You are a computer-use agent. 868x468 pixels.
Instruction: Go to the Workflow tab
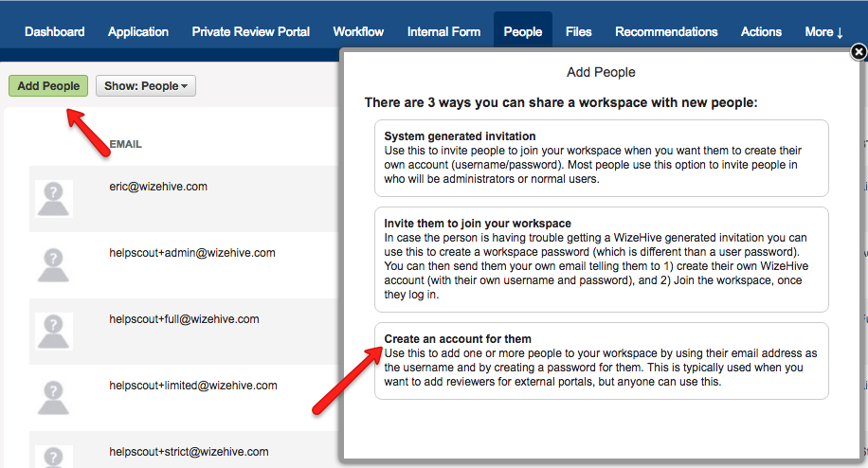358,32
